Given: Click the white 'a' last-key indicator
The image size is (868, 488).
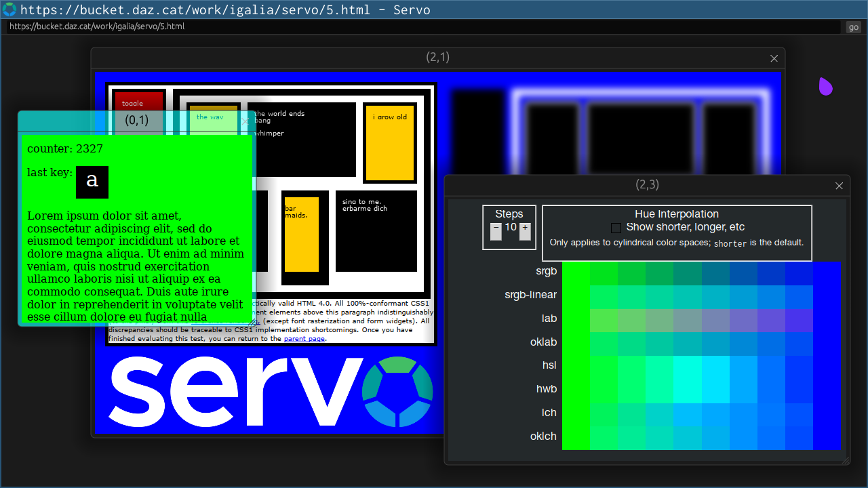Looking at the screenshot, I should (x=92, y=182).
